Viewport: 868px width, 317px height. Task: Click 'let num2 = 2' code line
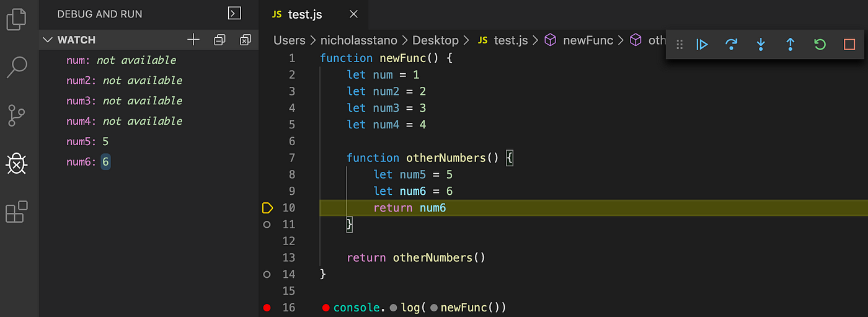click(x=386, y=92)
